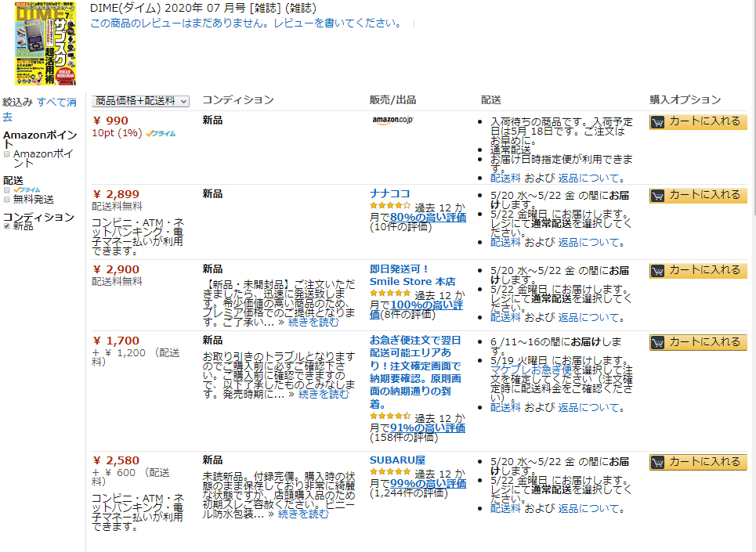The width and height of the screenshot is (756, 552).
Task: Open the 配送料 link in the Smile Store row
Action: tap(505, 317)
